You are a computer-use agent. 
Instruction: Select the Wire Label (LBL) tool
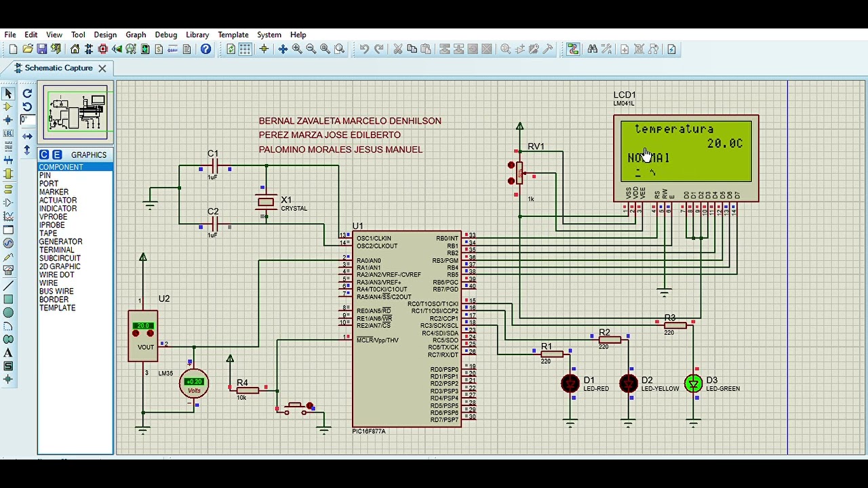[x=8, y=134]
